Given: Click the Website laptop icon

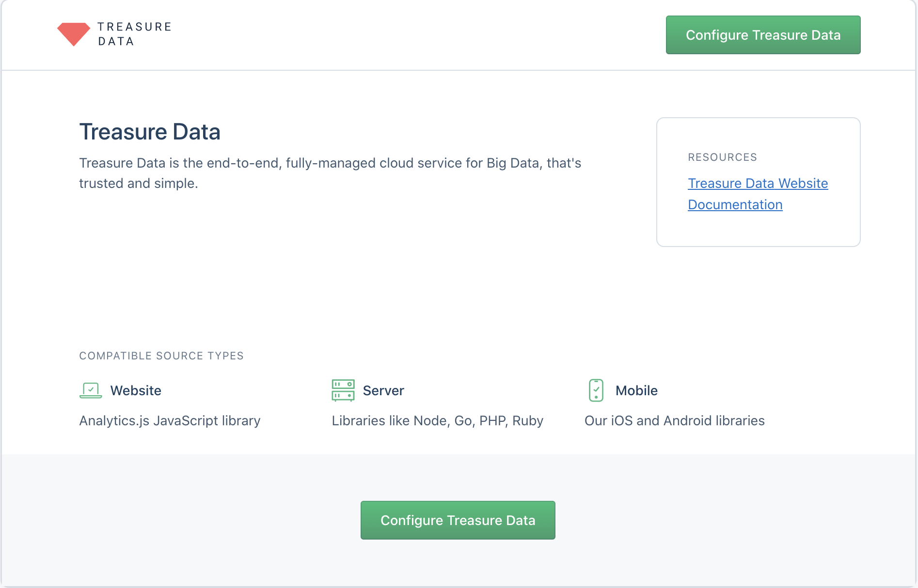Looking at the screenshot, I should (91, 390).
